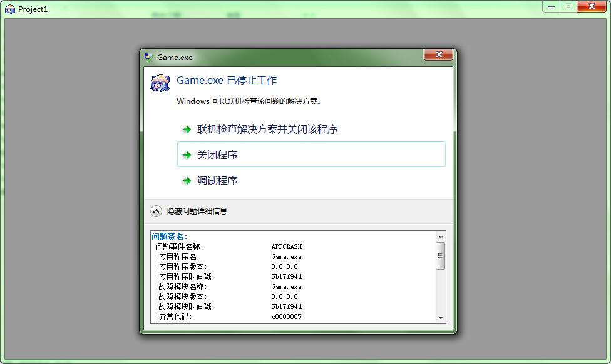The height and width of the screenshot is (364, 611).
Task: Click the 5b17f94d value for 应用程序时间戳
Action: click(x=287, y=276)
